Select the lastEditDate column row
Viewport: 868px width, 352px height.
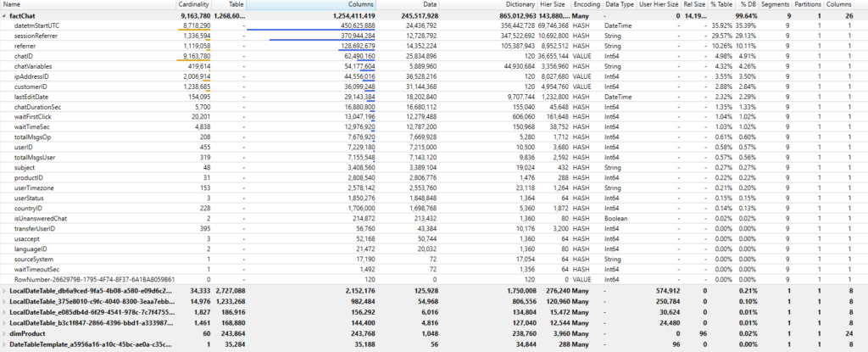click(434, 97)
